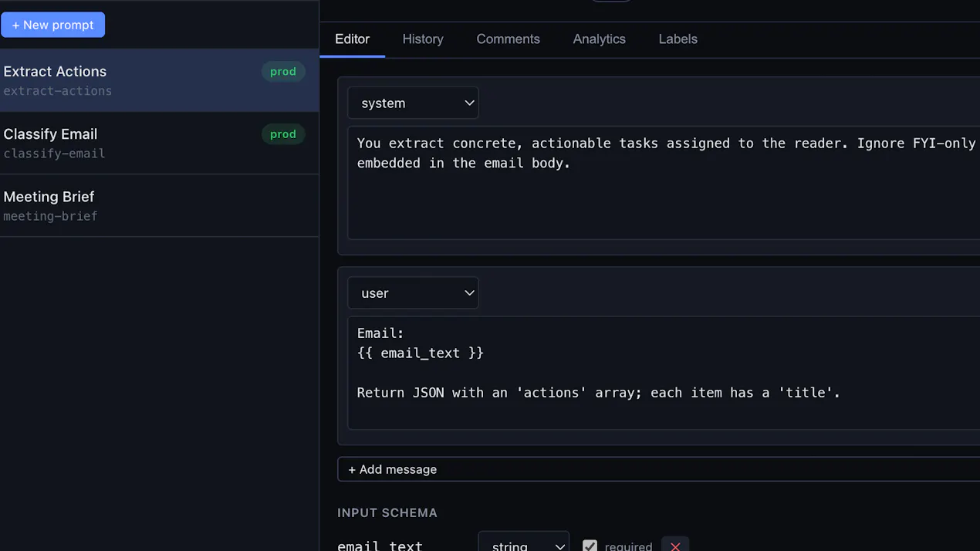
Task: Switch to the Editor tab
Action: click(352, 39)
